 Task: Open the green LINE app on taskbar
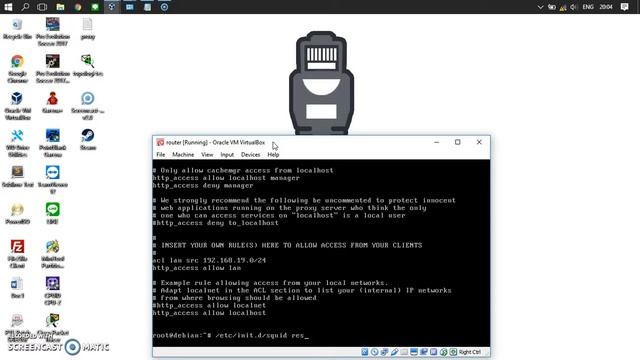pyautogui.click(x=95, y=7)
